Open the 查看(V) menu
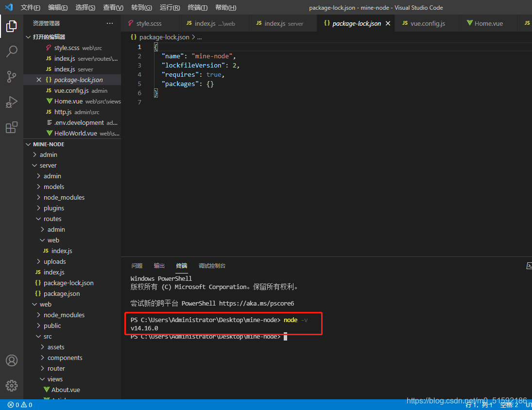Screen dimensions: 532x410 [113, 7]
